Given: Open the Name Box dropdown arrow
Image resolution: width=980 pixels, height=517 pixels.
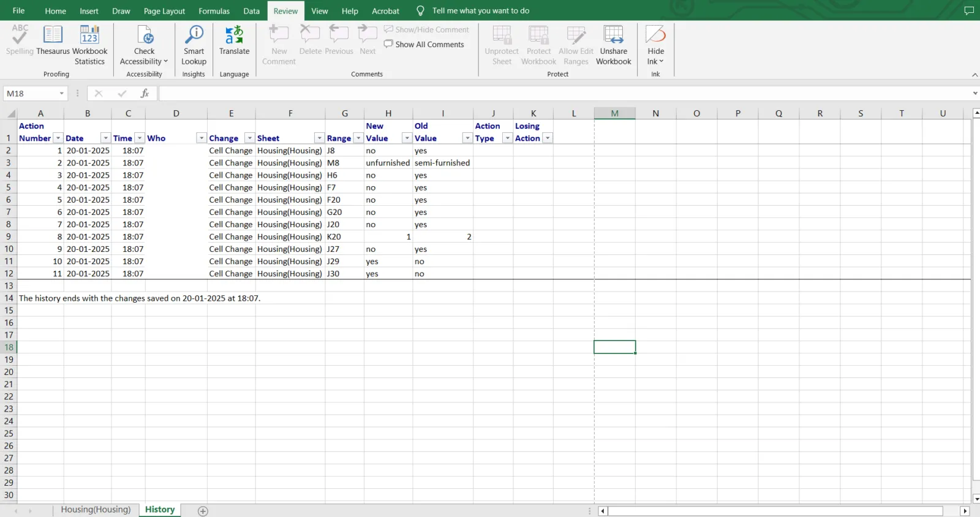Looking at the screenshot, I should tap(61, 93).
